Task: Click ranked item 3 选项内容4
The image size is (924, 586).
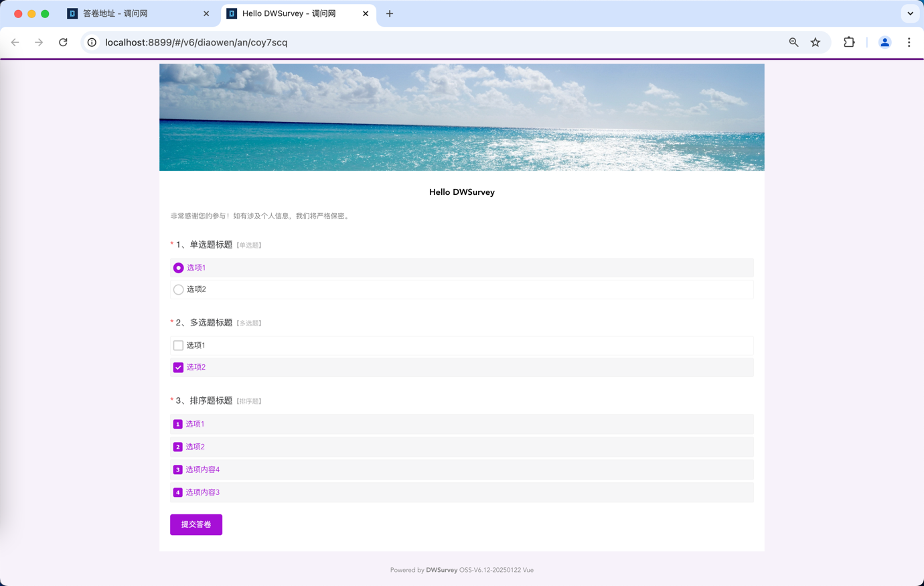Action: (x=462, y=469)
